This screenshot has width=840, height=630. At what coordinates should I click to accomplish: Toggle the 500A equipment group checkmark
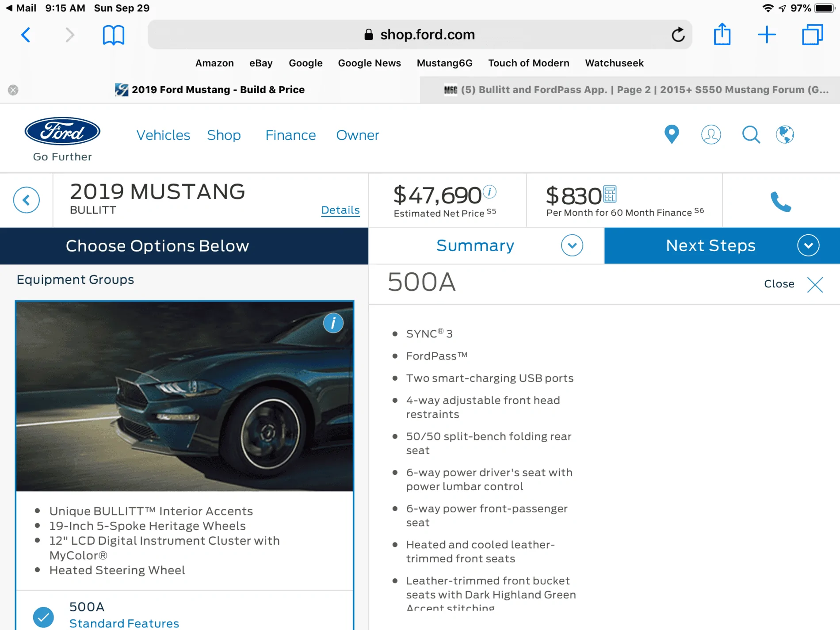[43, 617]
